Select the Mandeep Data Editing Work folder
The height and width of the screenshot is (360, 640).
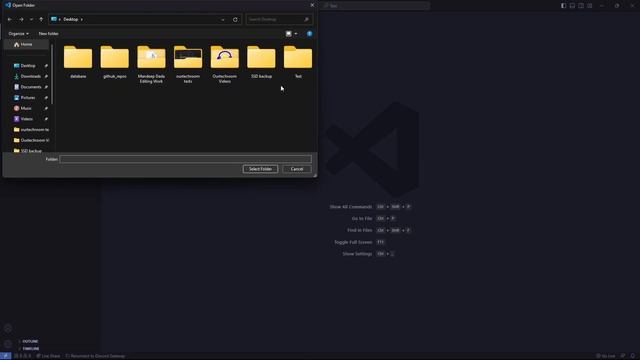coord(151,64)
